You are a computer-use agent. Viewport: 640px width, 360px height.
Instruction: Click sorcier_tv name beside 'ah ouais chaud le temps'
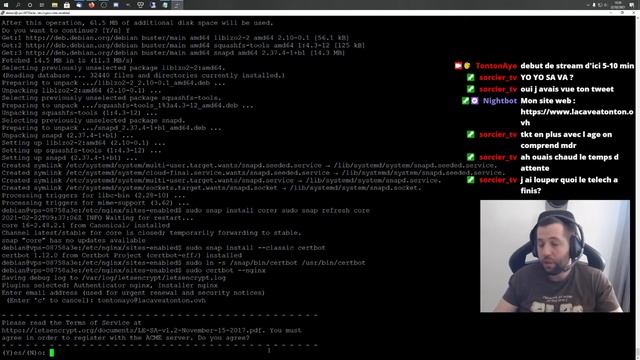pyautogui.click(x=498, y=157)
